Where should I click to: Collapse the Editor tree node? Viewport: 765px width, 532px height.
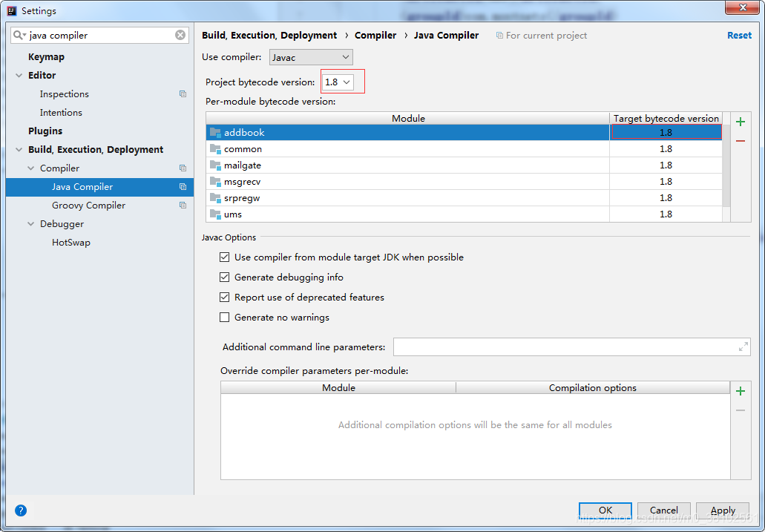click(x=19, y=75)
